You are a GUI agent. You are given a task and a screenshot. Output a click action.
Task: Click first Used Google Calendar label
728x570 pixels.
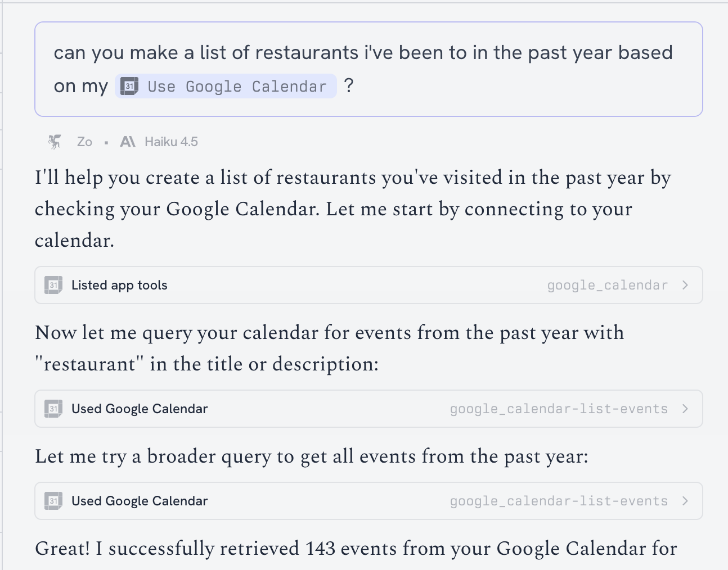140,409
